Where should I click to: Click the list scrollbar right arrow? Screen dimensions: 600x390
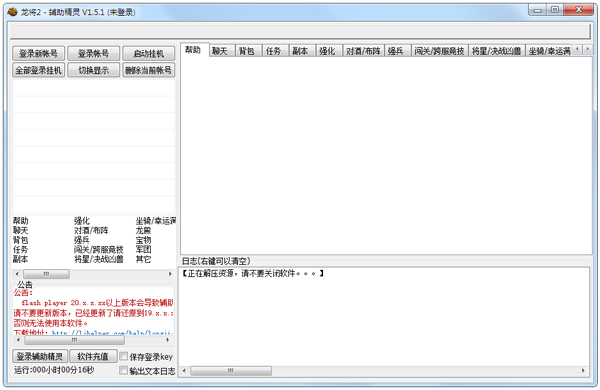(x=170, y=274)
